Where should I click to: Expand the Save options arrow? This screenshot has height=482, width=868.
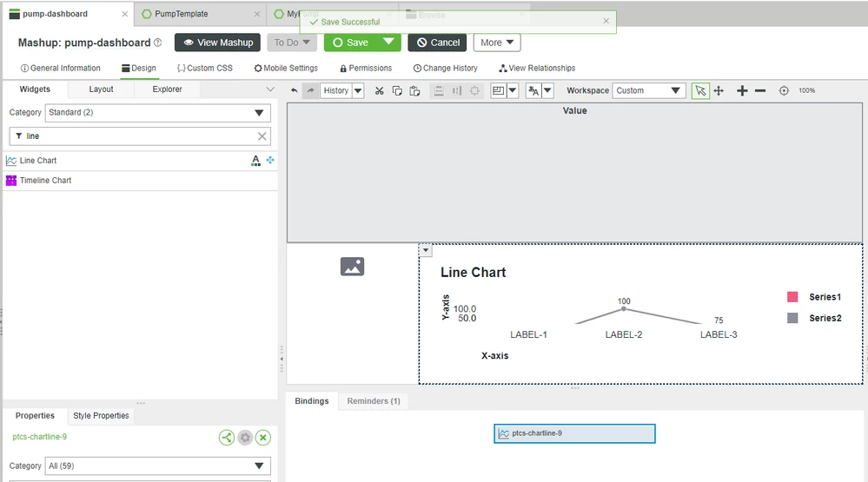tap(388, 42)
